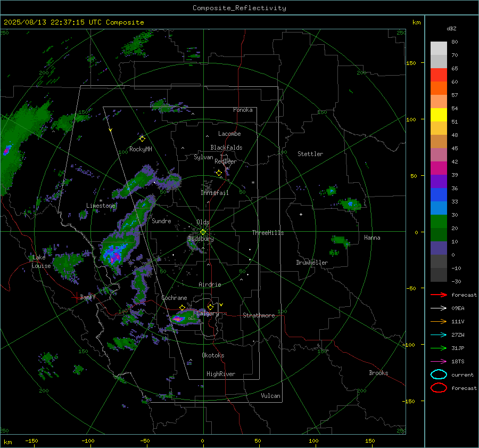This screenshot has height=448, width=479.
Task: Click the Ponoka city label
Action: pyautogui.click(x=243, y=110)
